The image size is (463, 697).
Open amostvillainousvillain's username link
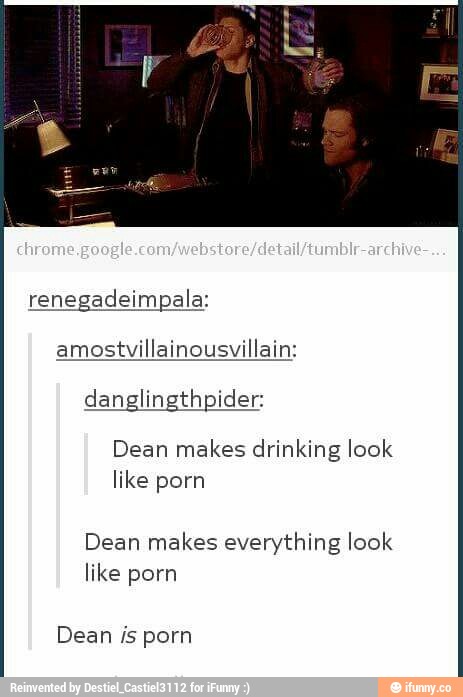pos(174,349)
